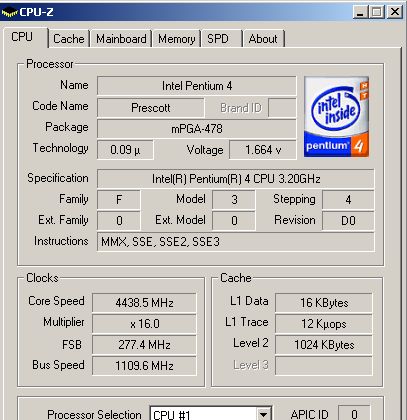Click the Level 2 value '1024 KBytes'
Image resolution: width=407 pixels, height=420 pixels.
point(324,345)
